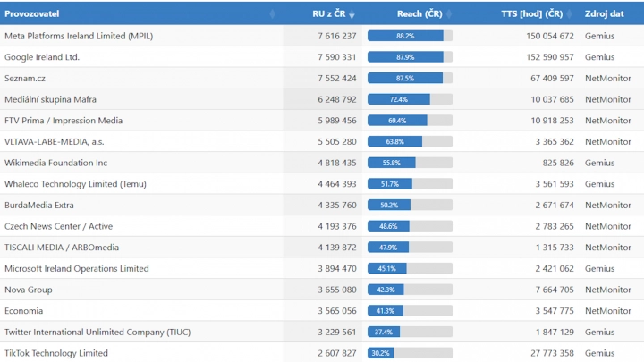Select Seznam.cz operator name
Image resolution: width=644 pixels, height=362 pixels.
pyautogui.click(x=25, y=78)
